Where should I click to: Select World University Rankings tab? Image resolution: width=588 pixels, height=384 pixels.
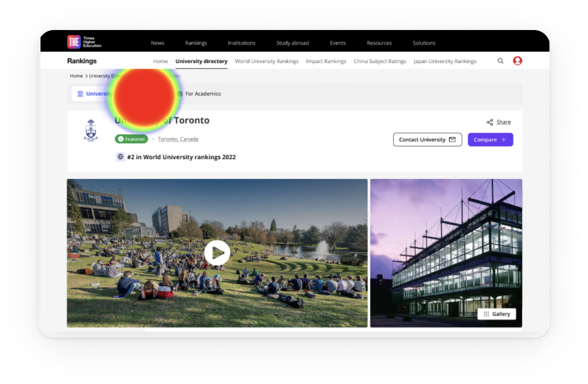click(x=266, y=61)
